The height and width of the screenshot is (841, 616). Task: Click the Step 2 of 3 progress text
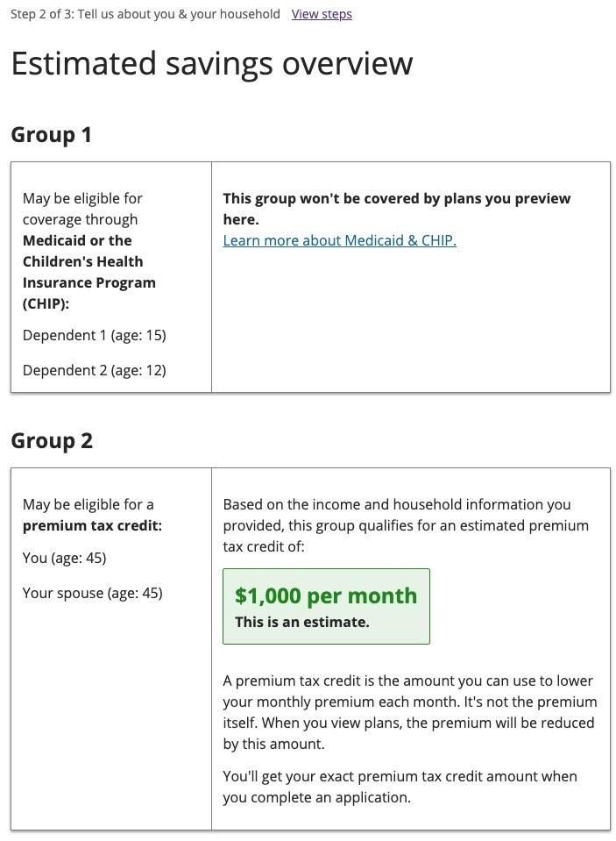click(x=145, y=14)
